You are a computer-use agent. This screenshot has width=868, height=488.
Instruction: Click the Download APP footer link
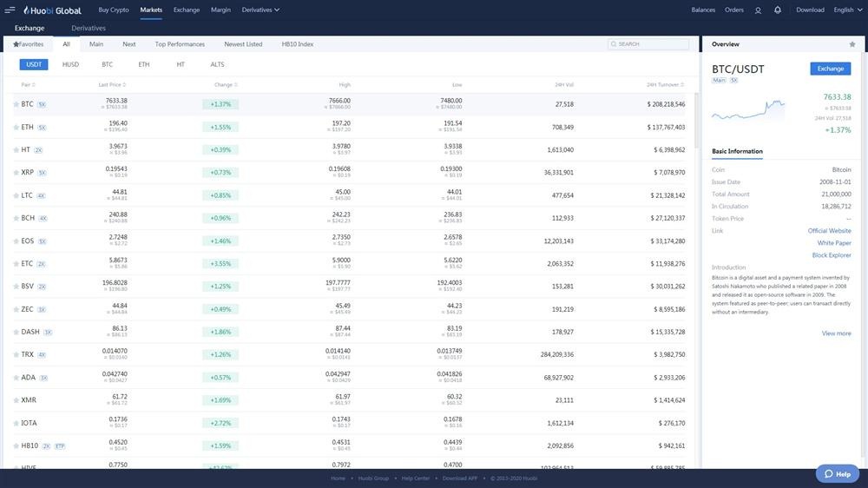459,478
